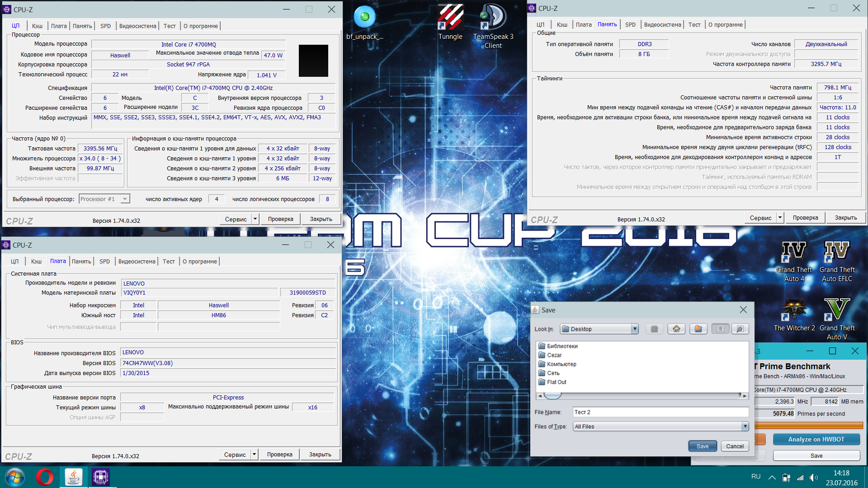Screen dimensions: 868x488
Task: Cancel the Save dialog
Action: [735, 446]
